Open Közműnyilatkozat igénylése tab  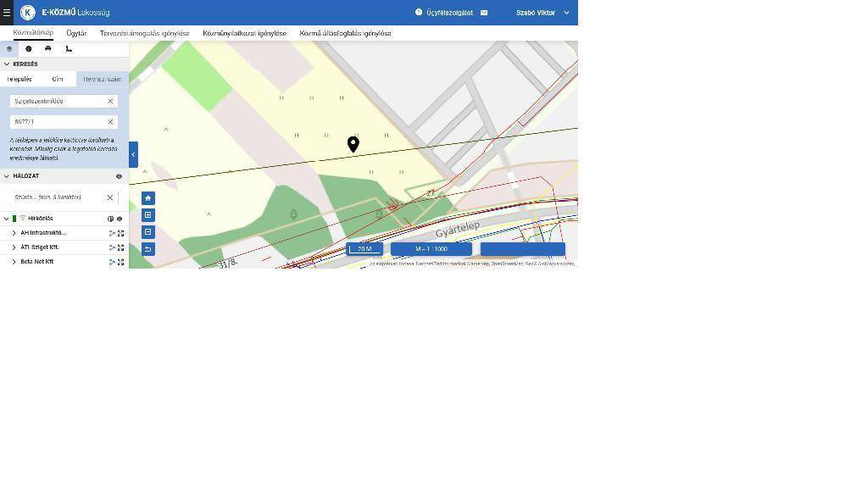245,33
